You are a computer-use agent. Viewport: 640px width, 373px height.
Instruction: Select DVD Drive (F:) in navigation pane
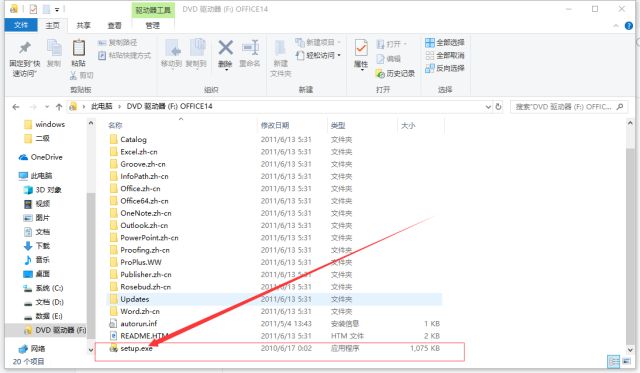tap(55, 330)
